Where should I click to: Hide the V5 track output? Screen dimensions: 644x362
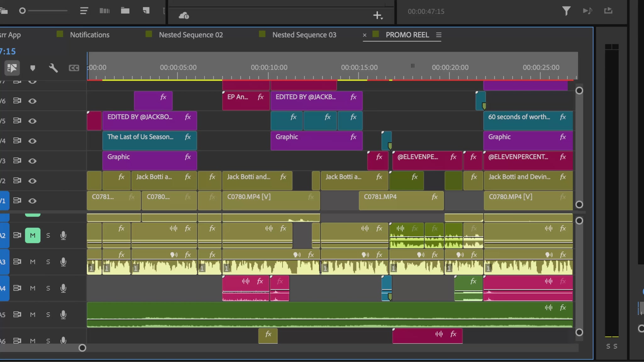pyautogui.click(x=32, y=121)
